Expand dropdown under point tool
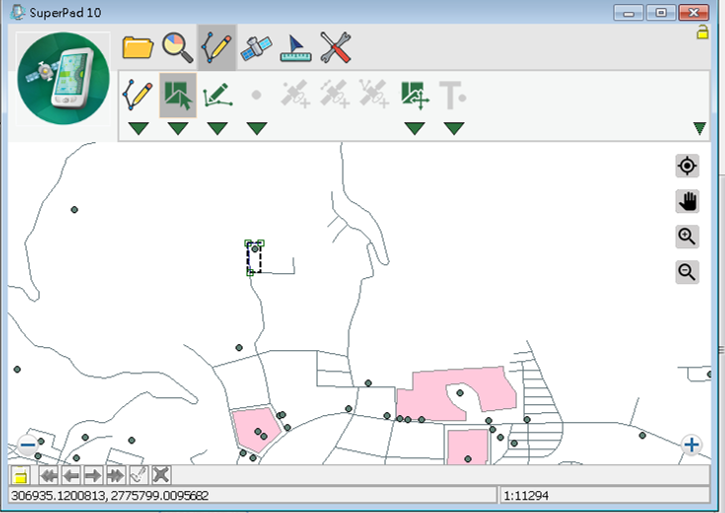725x513 pixels. [257, 128]
